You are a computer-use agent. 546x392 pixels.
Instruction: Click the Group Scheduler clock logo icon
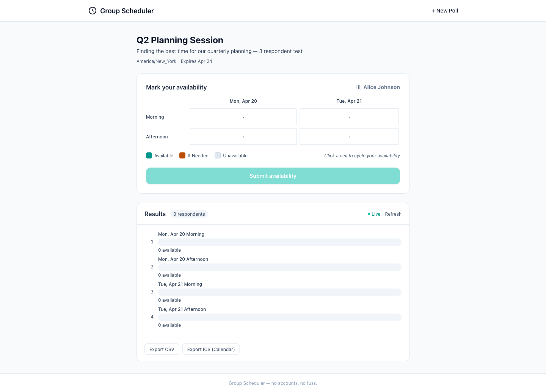(x=93, y=11)
